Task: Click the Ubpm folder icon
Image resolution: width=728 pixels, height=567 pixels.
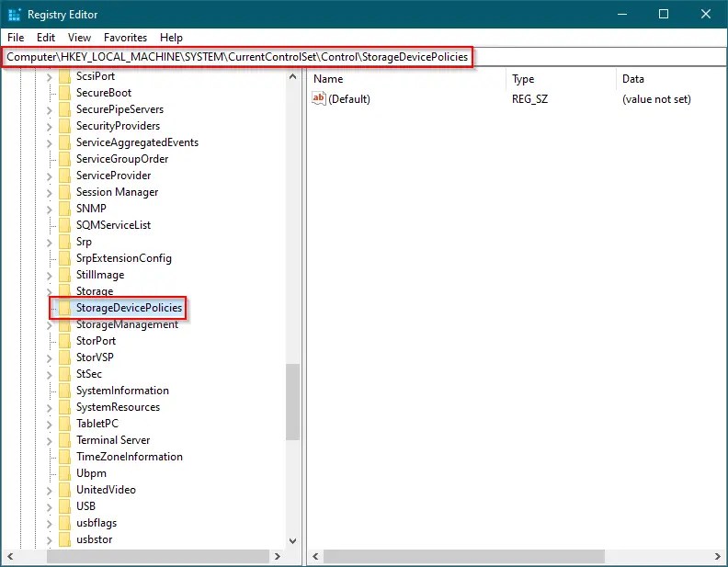Action: tap(65, 473)
